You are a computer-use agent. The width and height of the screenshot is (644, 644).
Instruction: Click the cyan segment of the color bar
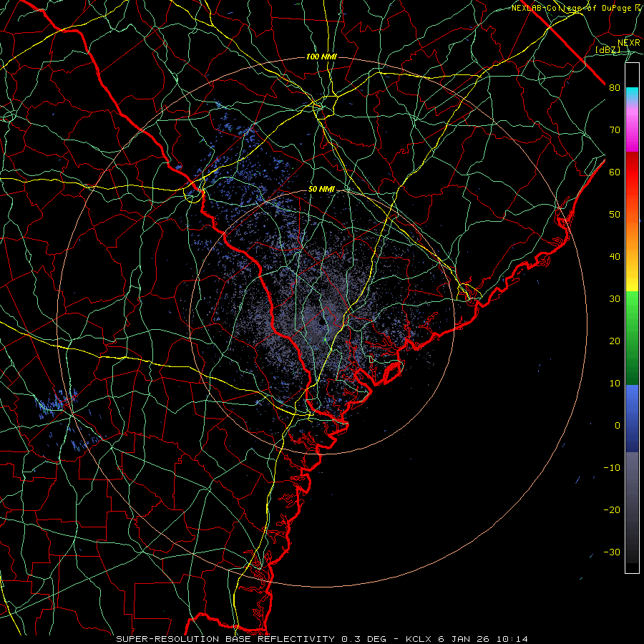(x=632, y=94)
